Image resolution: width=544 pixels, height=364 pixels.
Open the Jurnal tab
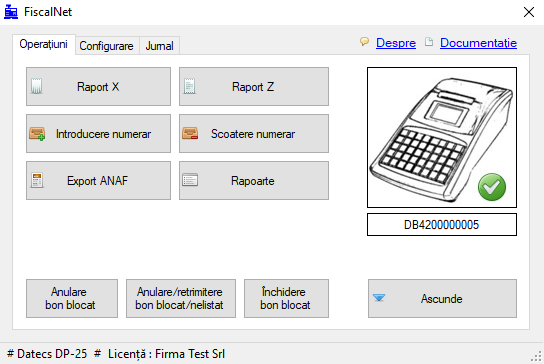pyautogui.click(x=160, y=46)
